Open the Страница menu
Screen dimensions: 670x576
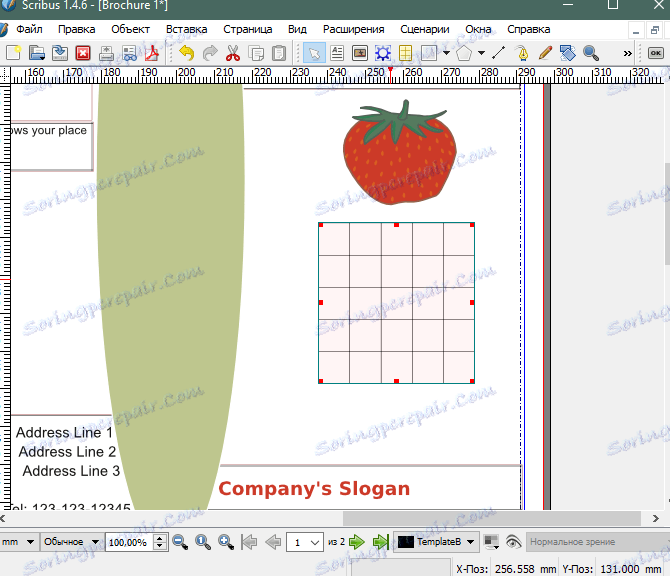click(247, 29)
